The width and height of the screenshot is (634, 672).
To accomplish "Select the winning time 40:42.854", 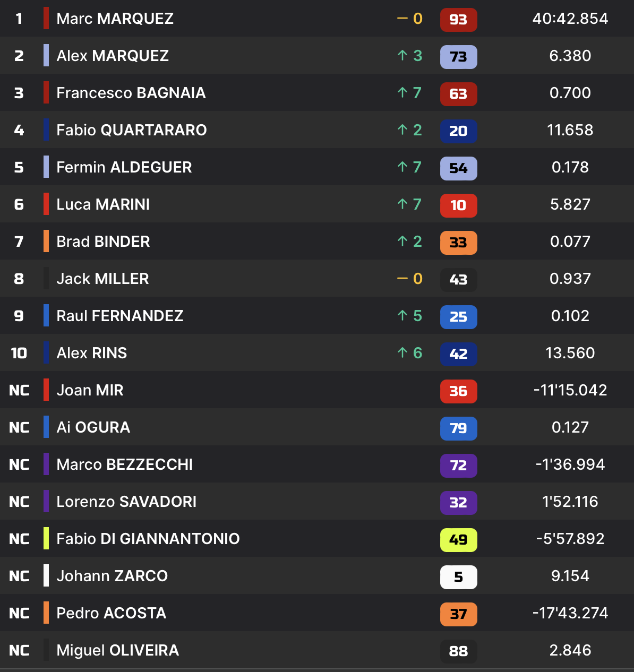I will pos(570,19).
